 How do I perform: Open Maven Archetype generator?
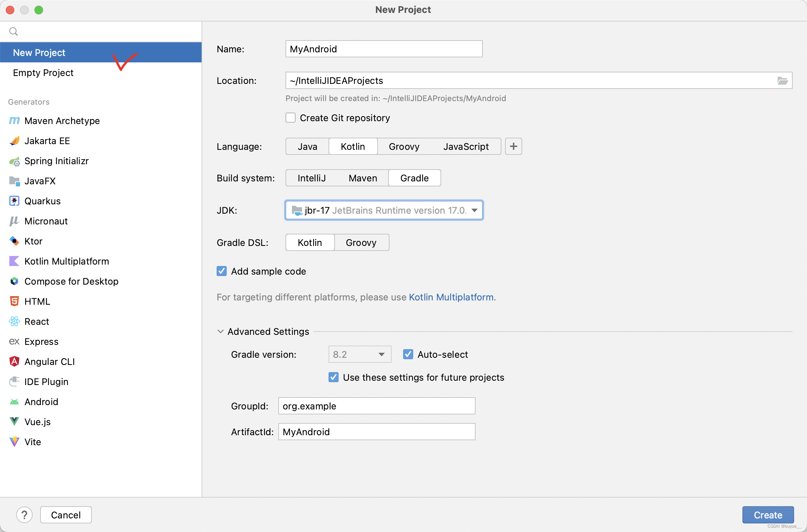pyautogui.click(x=101, y=121)
